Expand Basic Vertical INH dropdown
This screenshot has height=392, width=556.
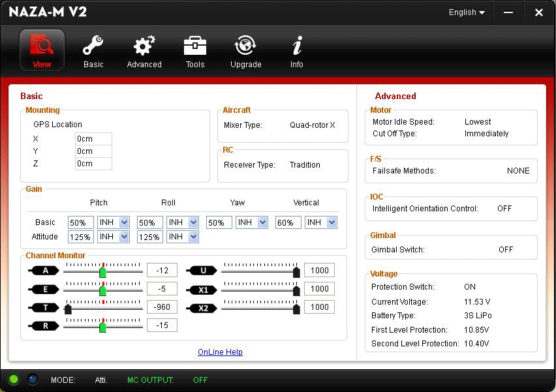click(x=332, y=222)
